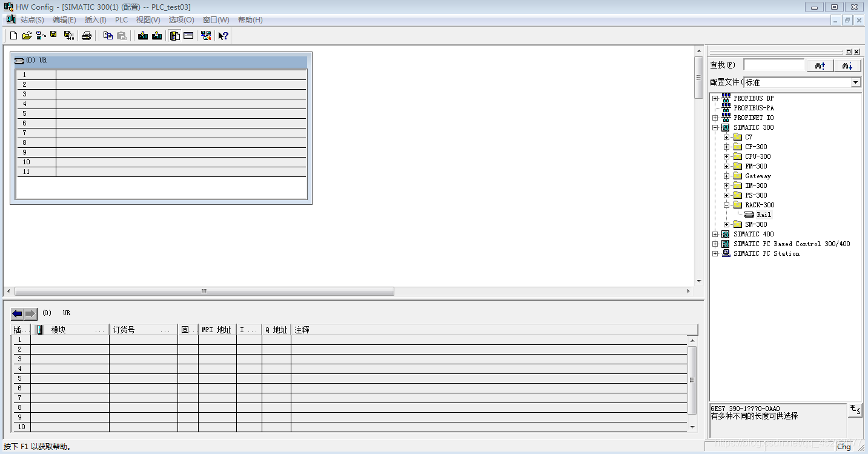Expand the CPU-300 folder
Image resolution: width=868 pixels, height=454 pixels.
(x=727, y=156)
